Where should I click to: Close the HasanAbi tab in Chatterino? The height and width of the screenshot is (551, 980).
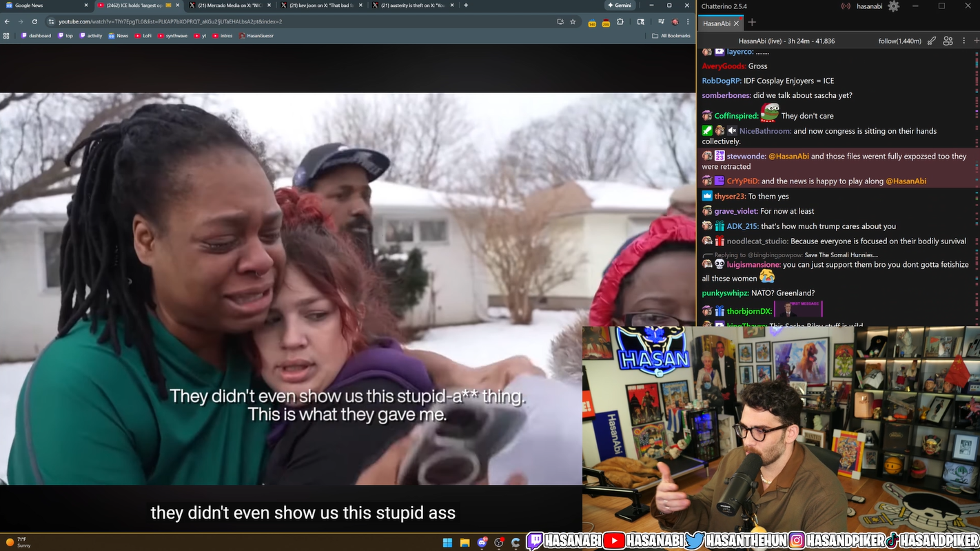[x=736, y=23]
